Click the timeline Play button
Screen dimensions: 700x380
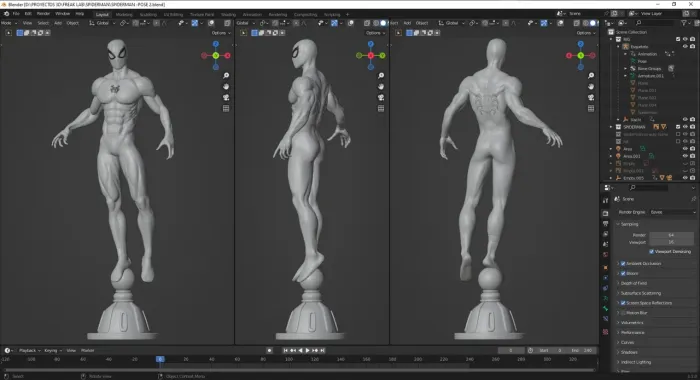pos(307,351)
